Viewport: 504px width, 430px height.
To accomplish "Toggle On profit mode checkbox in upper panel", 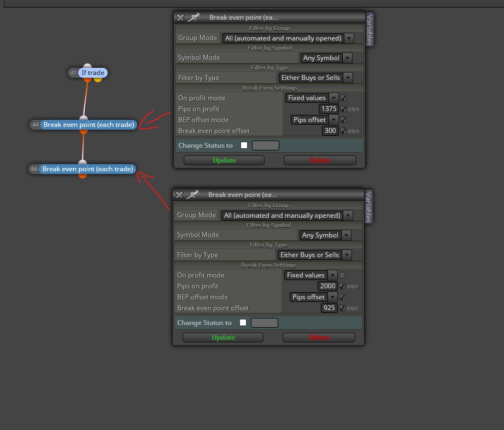I will click(x=343, y=98).
